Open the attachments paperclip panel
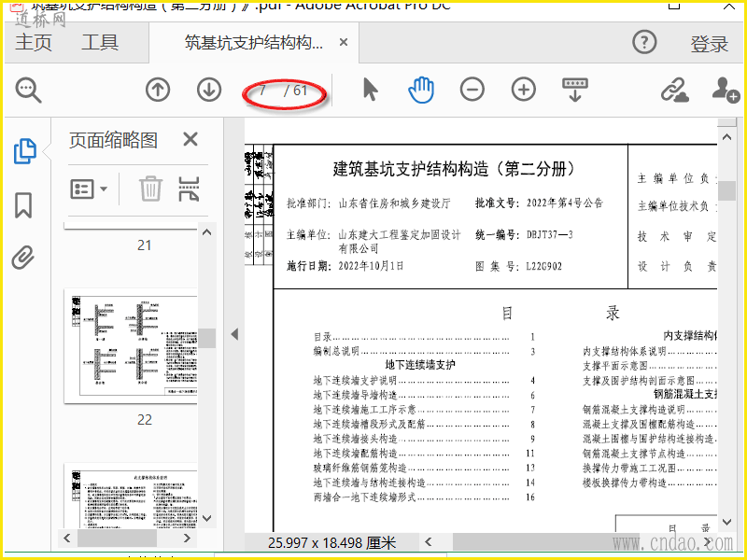 pos(23,259)
